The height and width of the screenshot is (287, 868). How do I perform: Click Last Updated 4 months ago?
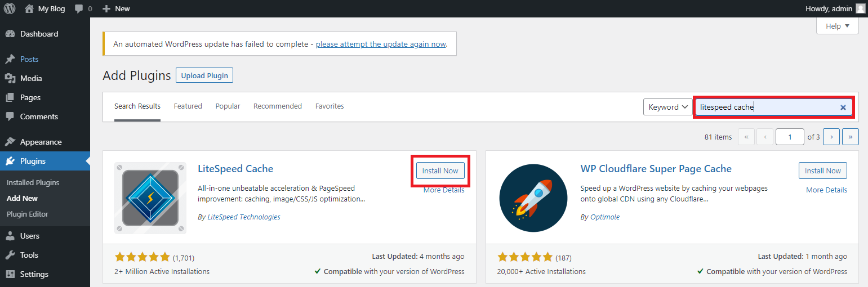419,256
